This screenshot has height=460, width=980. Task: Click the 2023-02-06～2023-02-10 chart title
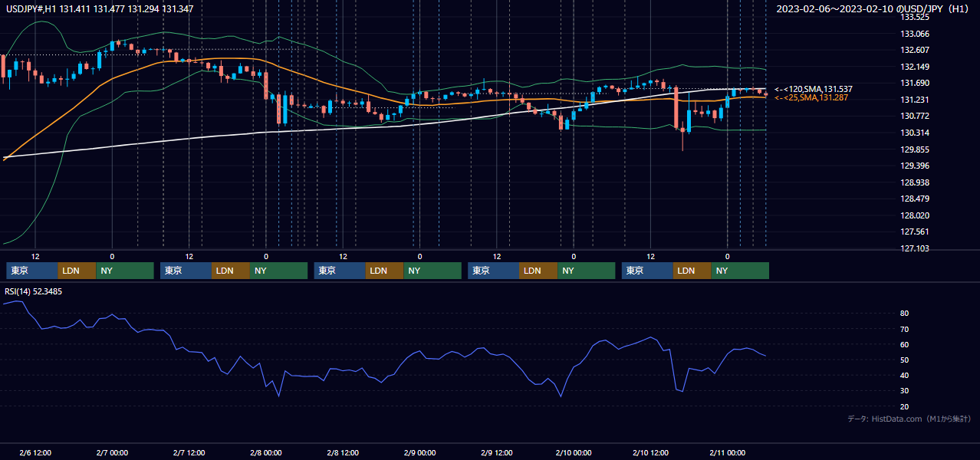coord(874,8)
